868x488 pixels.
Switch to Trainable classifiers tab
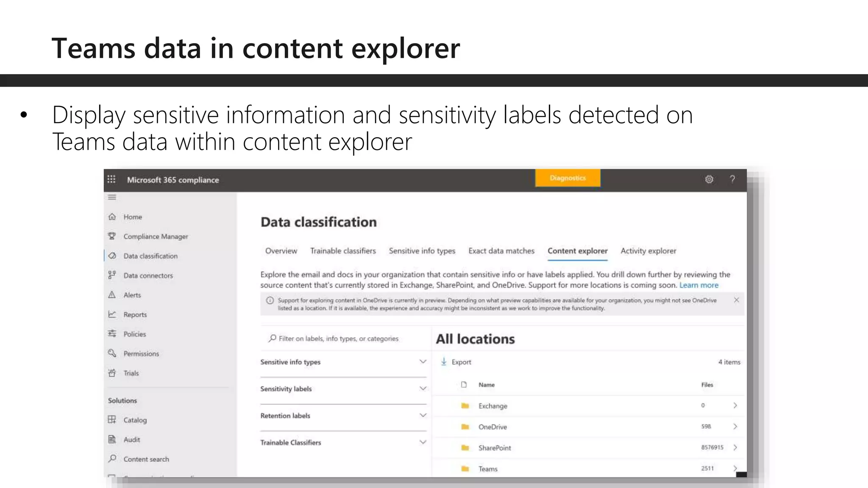click(343, 251)
